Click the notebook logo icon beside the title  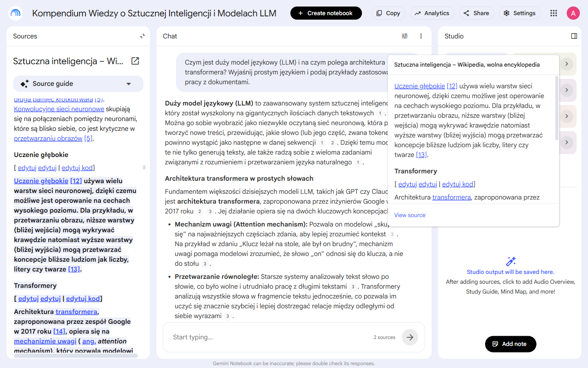(x=16, y=13)
